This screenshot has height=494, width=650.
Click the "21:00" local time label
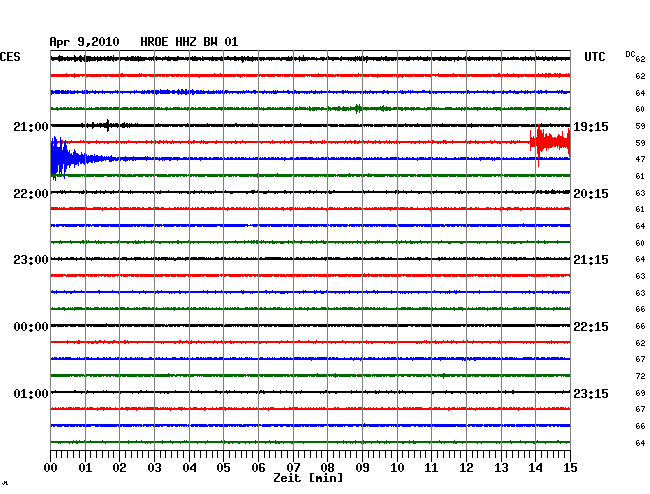tap(31, 126)
